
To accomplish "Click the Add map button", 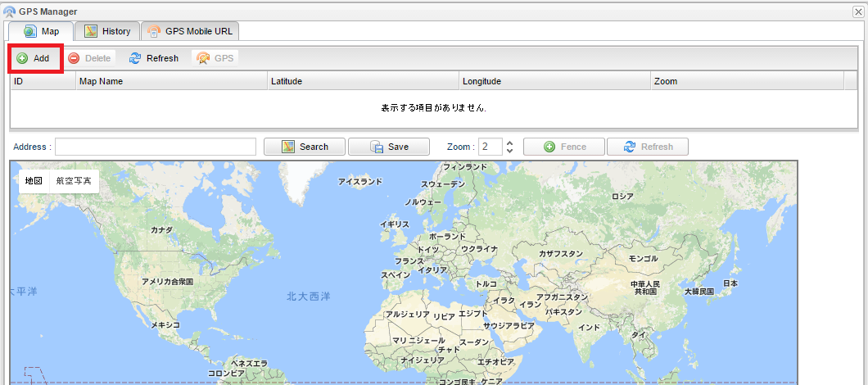I will tap(34, 58).
